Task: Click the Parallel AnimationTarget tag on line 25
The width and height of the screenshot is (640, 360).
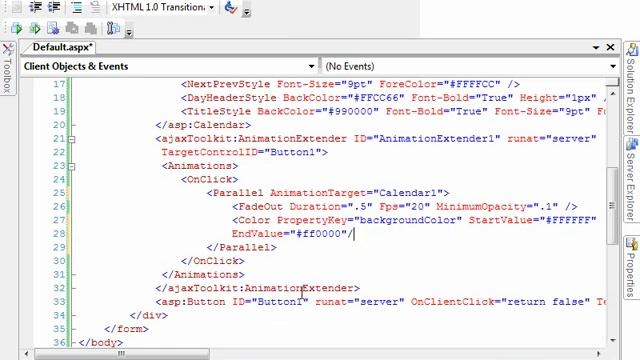Action: [x=328, y=193]
